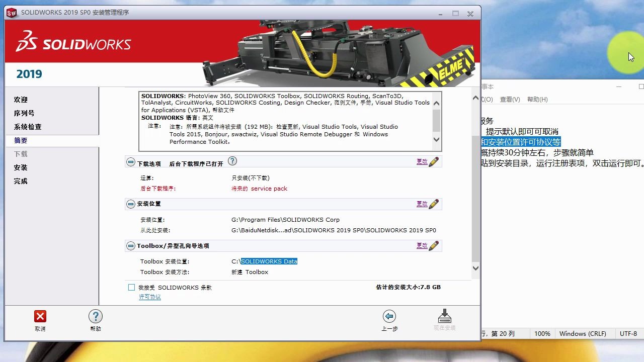This screenshot has width=644, height=362.
Task: Open the 许可协议 license agreement link
Action: 150,297
